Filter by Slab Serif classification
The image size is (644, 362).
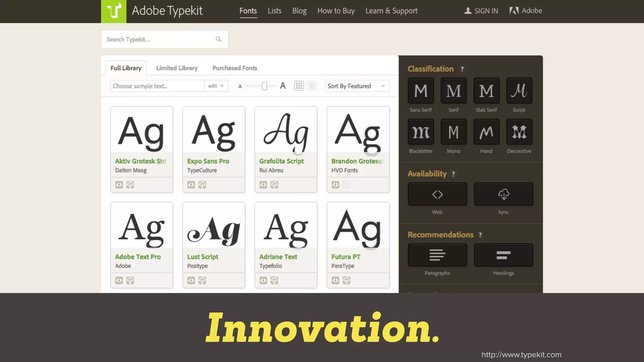(486, 91)
